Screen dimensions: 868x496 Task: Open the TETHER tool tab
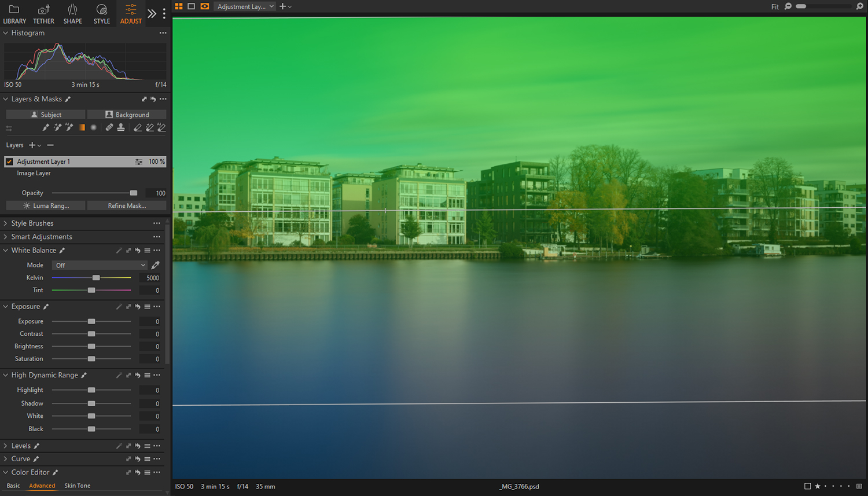(x=43, y=13)
